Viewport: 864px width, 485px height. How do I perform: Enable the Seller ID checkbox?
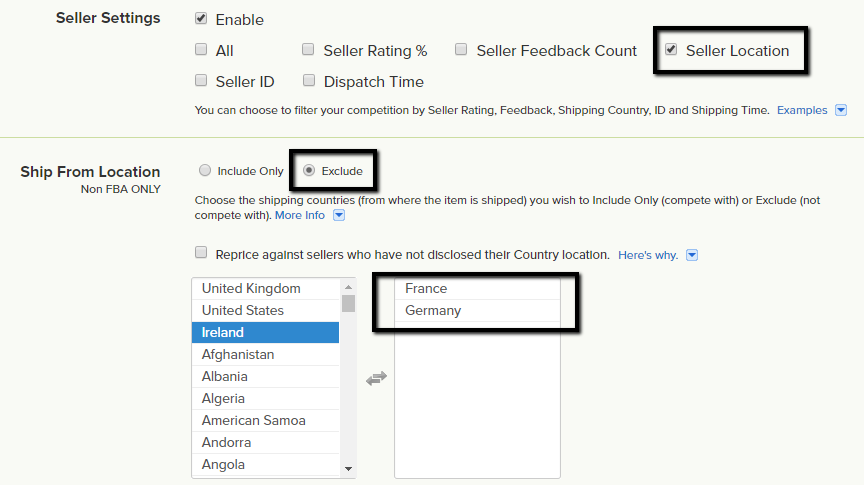tap(201, 81)
